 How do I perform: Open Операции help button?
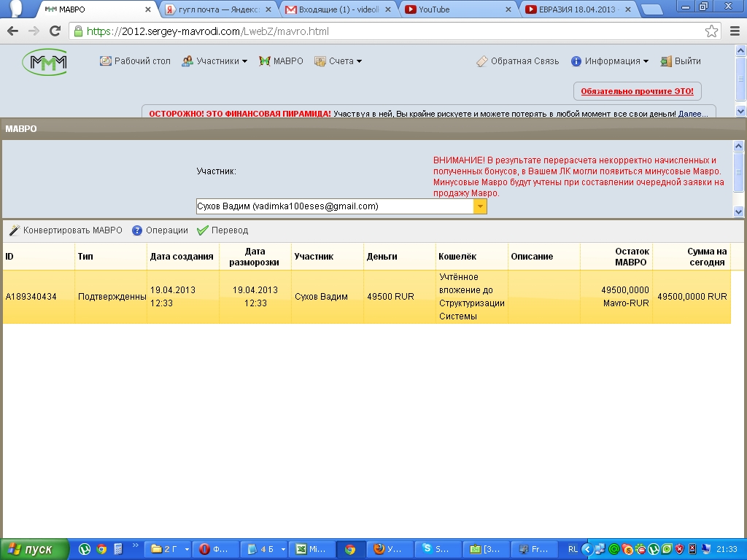point(160,230)
